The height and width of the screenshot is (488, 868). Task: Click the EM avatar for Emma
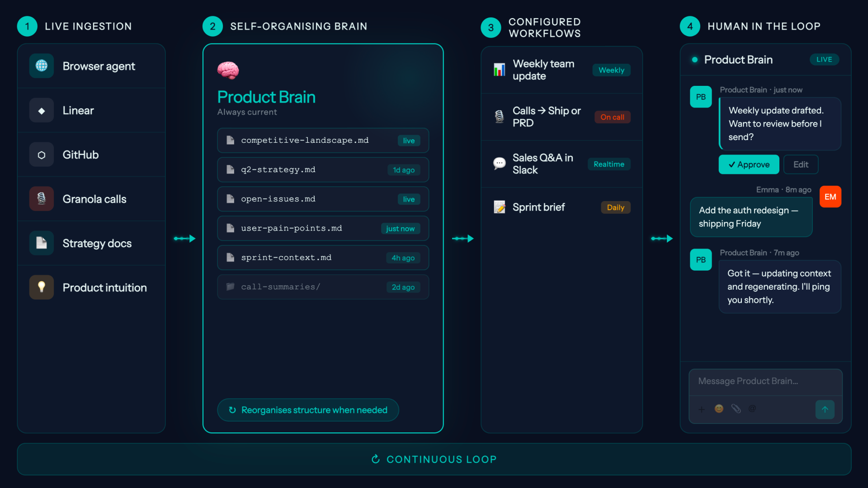(x=830, y=197)
